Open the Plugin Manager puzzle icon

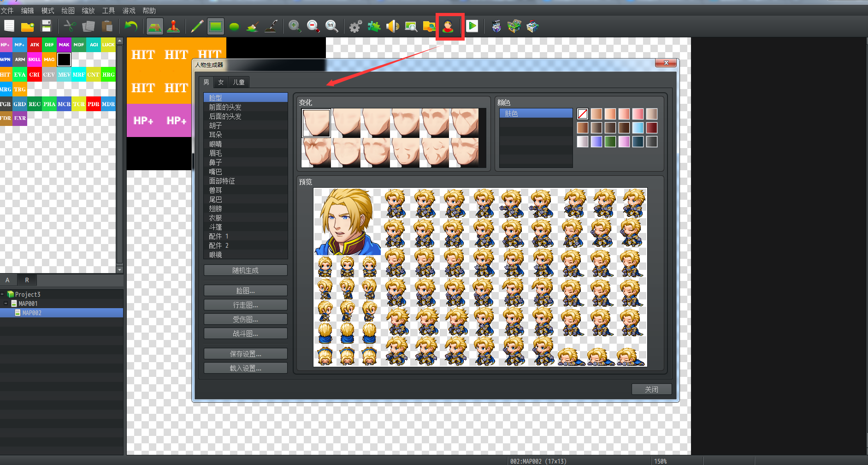pyautogui.click(x=374, y=26)
